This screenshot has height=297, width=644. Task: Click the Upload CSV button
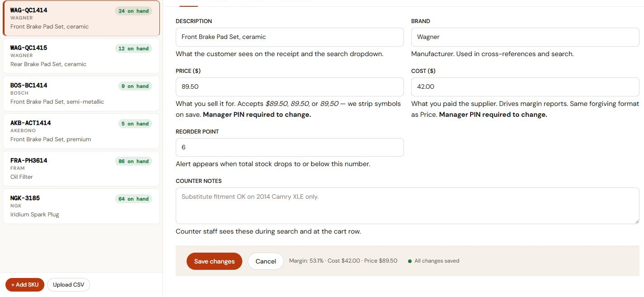tap(68, 285)
